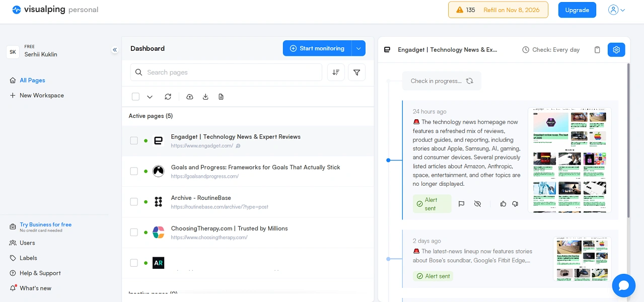The image size is (644, 302).
Task: Tick the select-all pages checkbox
Action: click(135, 97)
